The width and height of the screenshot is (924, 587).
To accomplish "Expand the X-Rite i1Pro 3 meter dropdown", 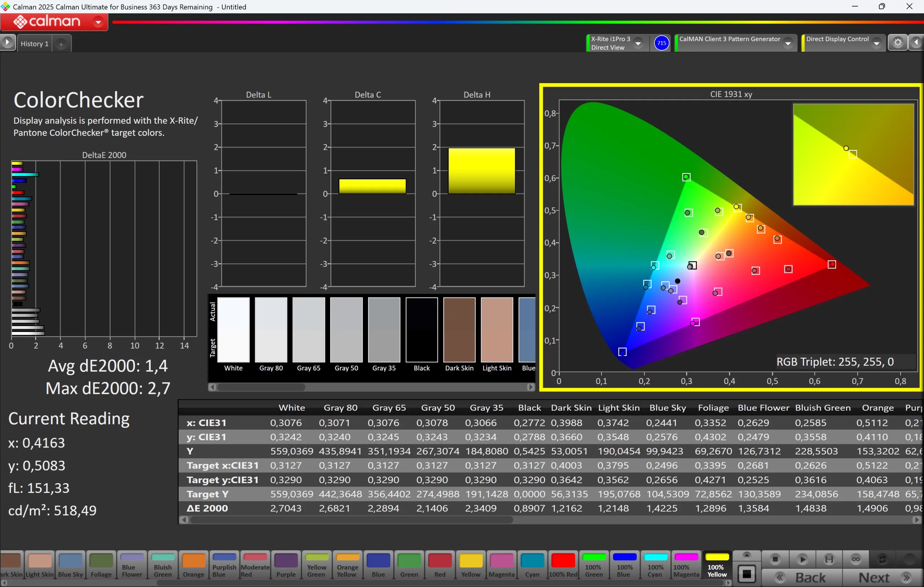I will click(638, 43).
